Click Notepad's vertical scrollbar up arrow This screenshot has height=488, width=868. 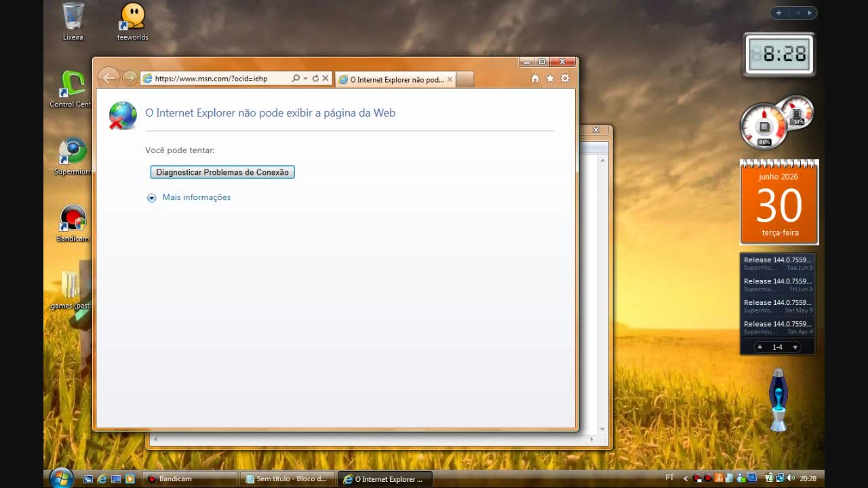(602, 161)
